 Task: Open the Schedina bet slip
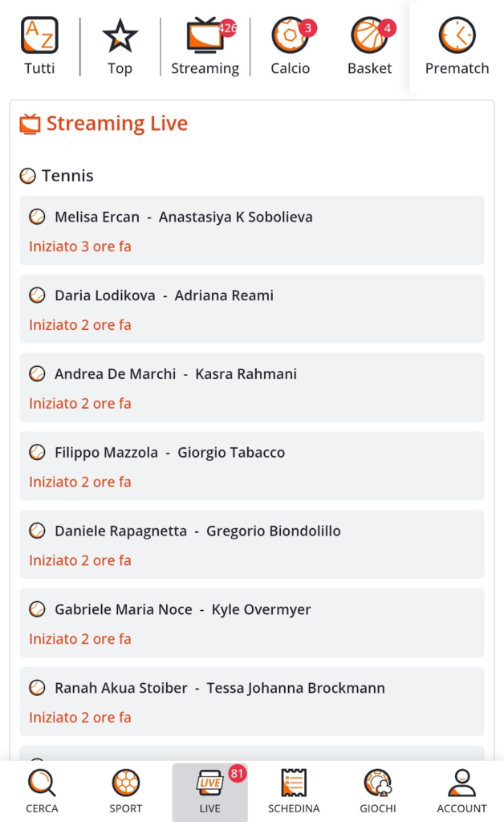coord(294,791)
